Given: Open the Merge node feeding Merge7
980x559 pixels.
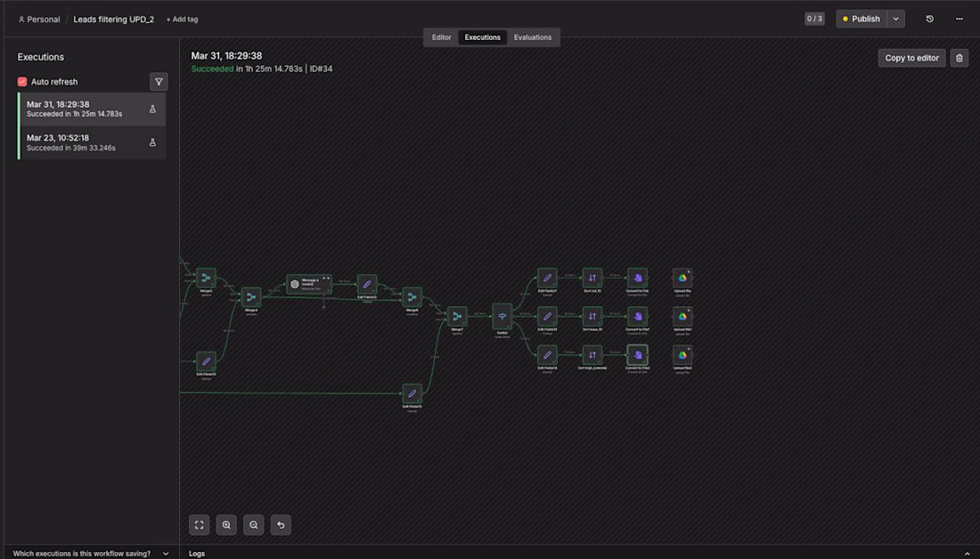Looking at the screenshot, I should click(412, 296).
